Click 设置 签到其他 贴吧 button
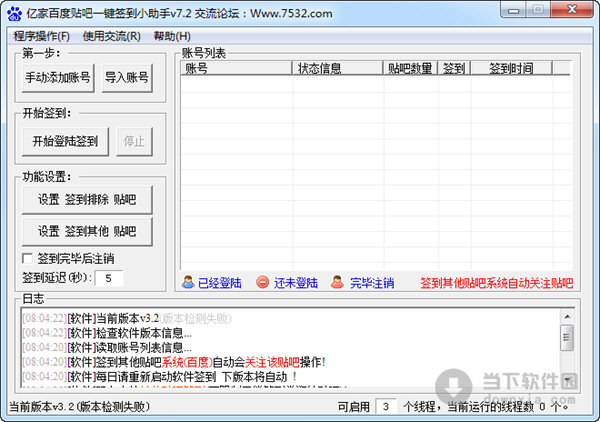This screenshot has height=422, width=600. pos(87,231)
